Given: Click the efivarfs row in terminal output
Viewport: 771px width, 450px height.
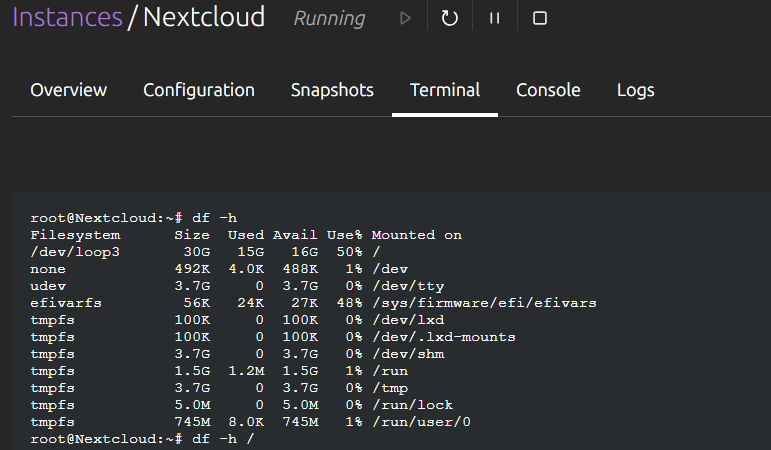Looking at the screenshot, I should (x=66, y=303).
